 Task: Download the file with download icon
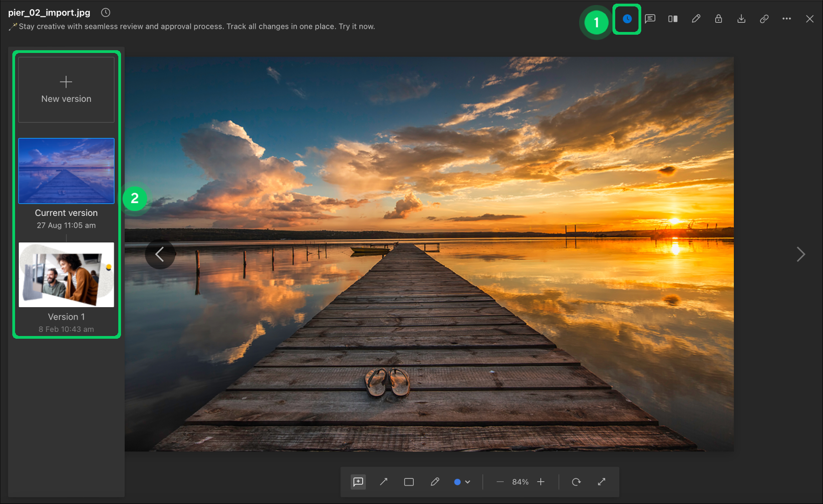coord(741,19)
